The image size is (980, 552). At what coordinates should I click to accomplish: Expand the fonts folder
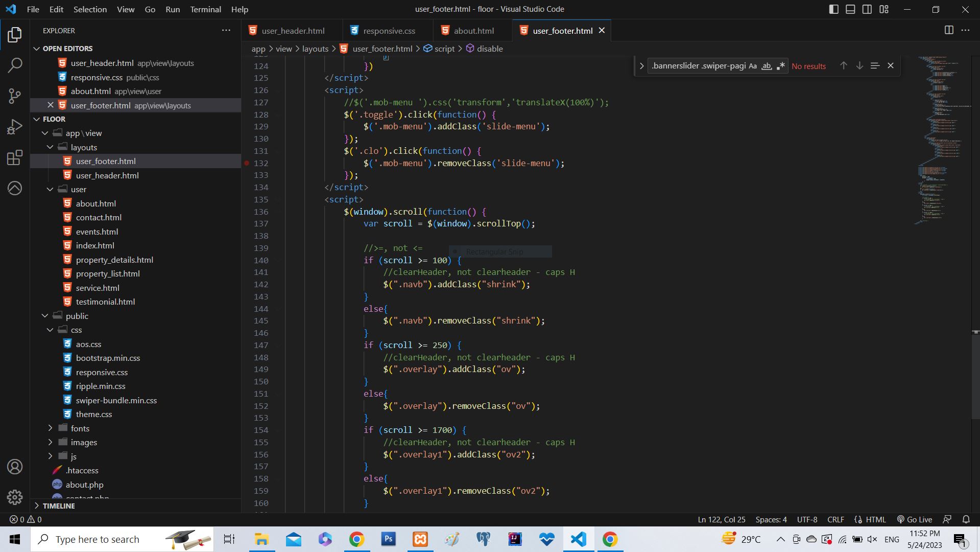tap(80, 428)
